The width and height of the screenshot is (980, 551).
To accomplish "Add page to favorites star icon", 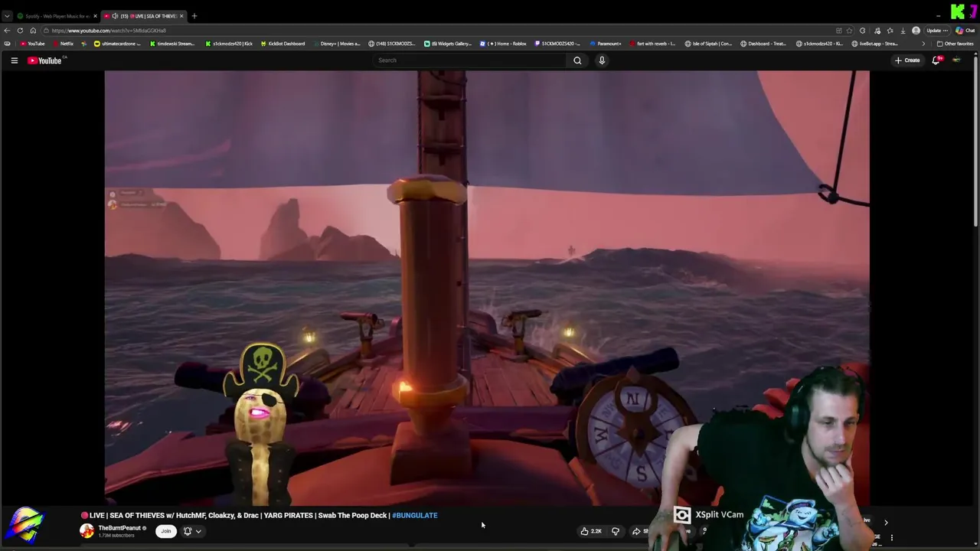I will 849,31.
